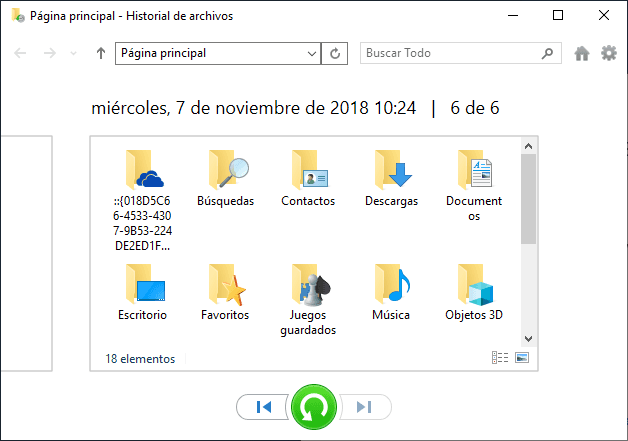Switch to large icons view
628x441 pixels.
[522, 357]
